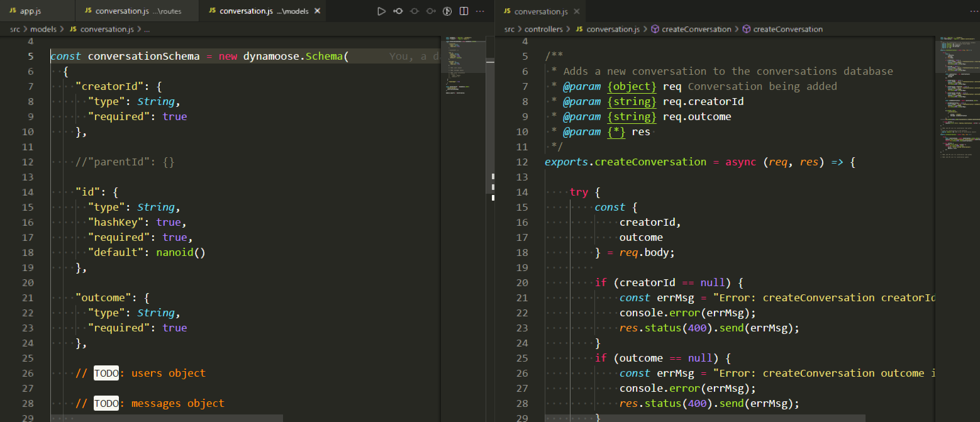
Task: Open first 'createConversation' breadcrumb symbol
Action: [x=696, y=29]
